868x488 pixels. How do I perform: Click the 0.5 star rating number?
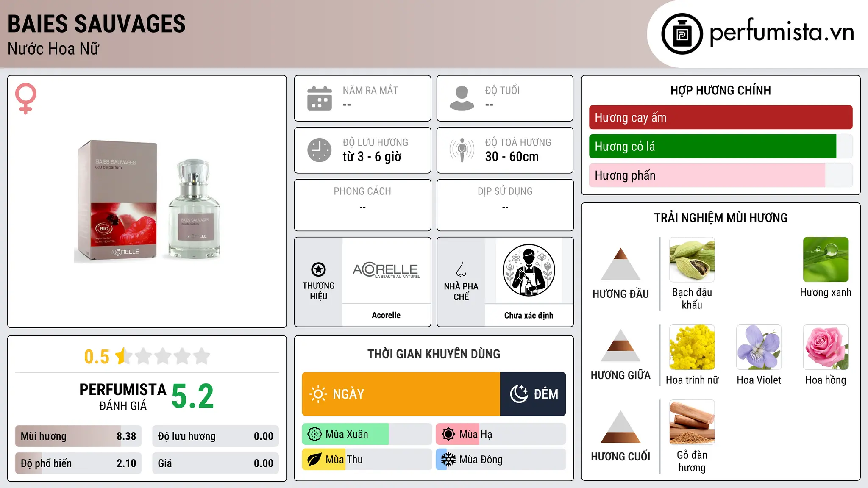coord(97,357)
